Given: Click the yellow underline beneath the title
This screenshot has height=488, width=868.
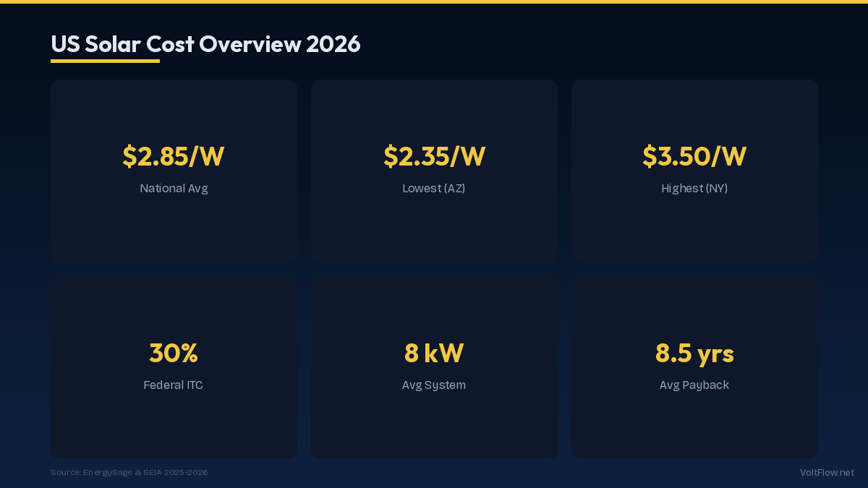Looking at the screenshot, I should [105, 61].
